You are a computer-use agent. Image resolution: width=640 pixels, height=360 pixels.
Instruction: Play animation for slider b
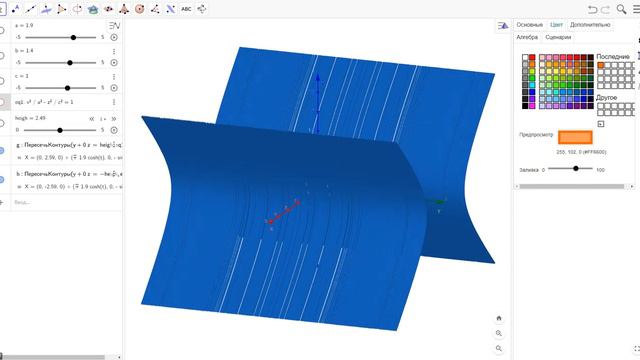(114, 62)
